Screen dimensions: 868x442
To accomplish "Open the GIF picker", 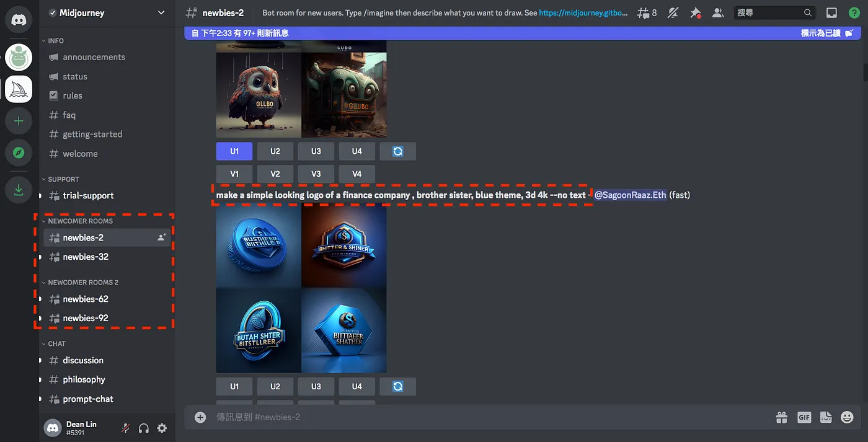I will [804, 417].
